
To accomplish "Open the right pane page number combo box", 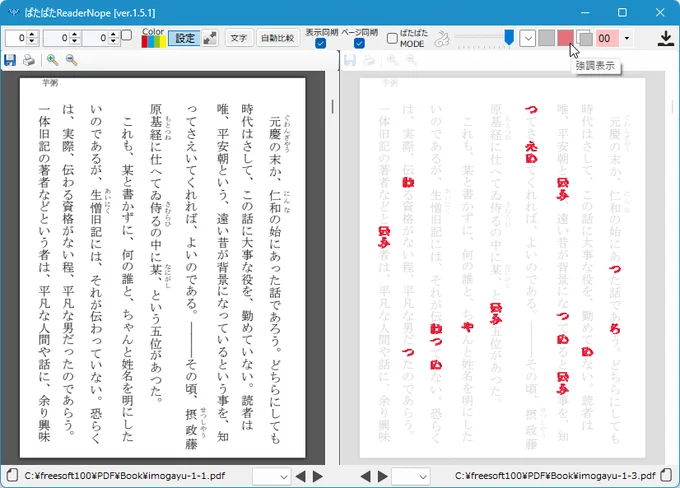I will [411, 476].
